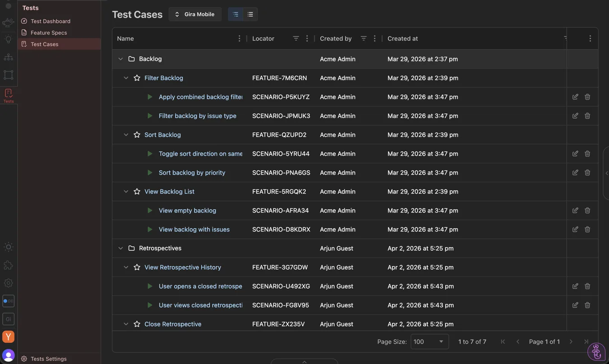Run Apply combined backlog filter scenario
Image resolution: width=609 pixels, height=364 pixels.
[x=150, y=97]
